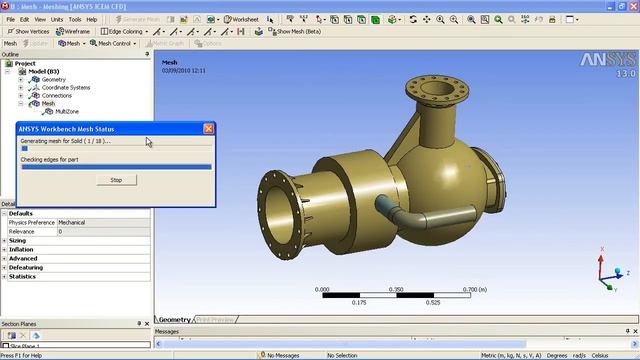Open the File menu
This screenshot has height=360, width=640.
point(11,19)
